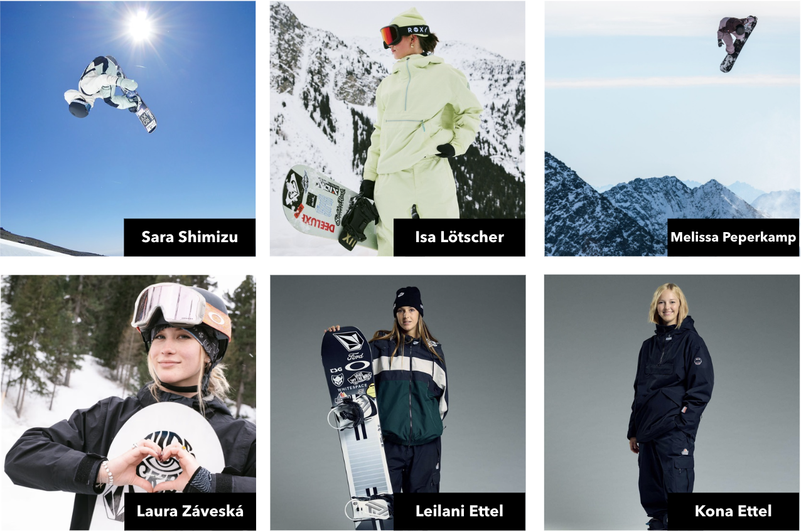Image resolution: width=801 pixels, height=532 pixels.
Task: Select the Isa Lötscher name label
Action: [x=460, y=237]
